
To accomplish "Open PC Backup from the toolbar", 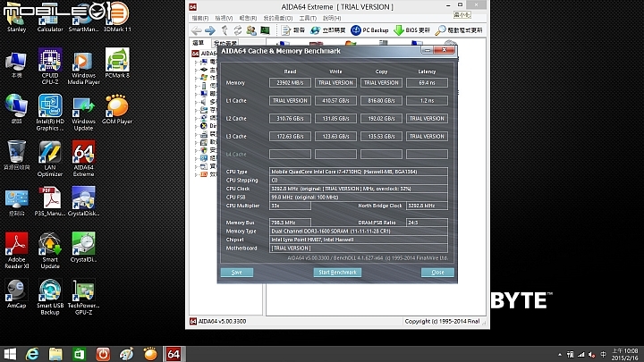I will point(369,30).
